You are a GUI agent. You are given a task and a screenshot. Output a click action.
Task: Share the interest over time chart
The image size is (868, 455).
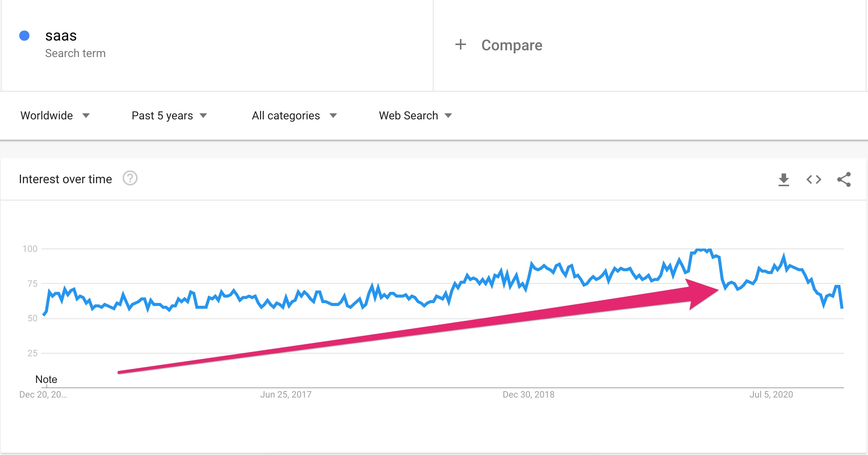[844, 179]
